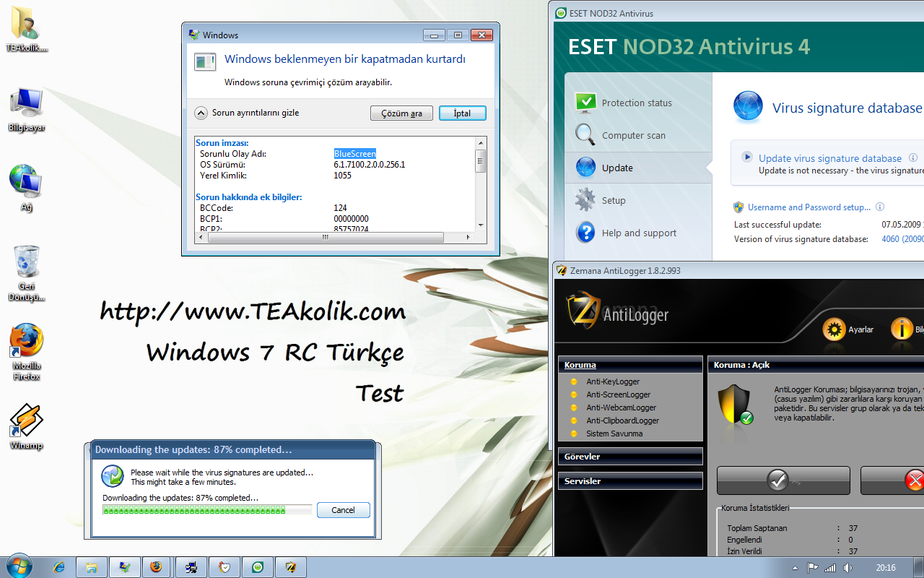Select the Windows error report taskbar button
The image size is (924, 578).
pos(125,567)
